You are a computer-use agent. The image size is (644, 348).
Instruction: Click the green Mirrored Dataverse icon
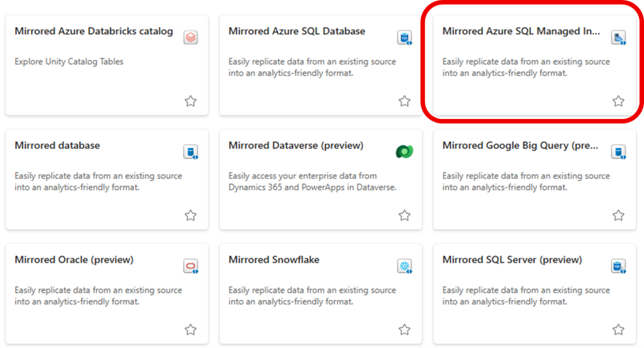tap(404, 152)
